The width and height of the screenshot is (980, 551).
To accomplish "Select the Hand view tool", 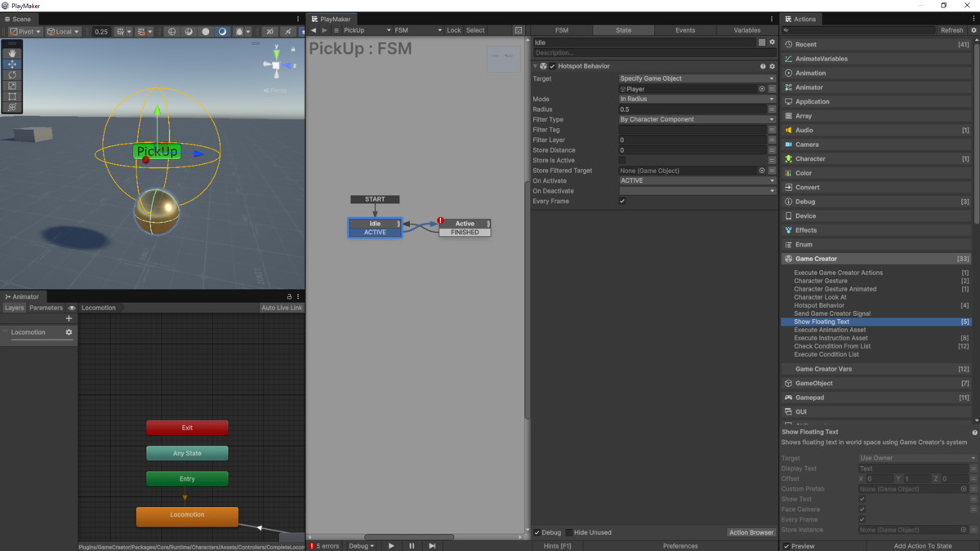I will pyautogui.click(x=12, y=53).
